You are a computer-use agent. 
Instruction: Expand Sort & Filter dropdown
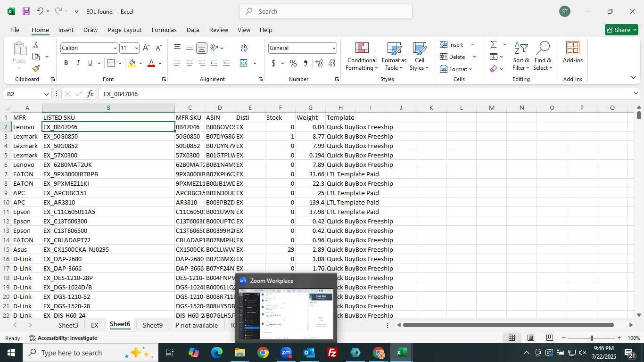pyautogui.click(x=521, y=56)
